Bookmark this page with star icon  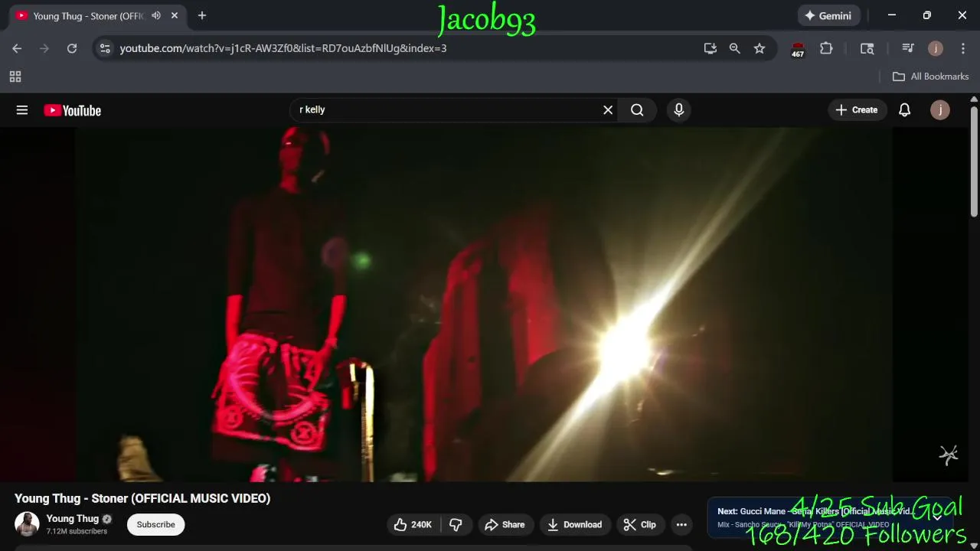pyautogui.click(x=759, y=48)
